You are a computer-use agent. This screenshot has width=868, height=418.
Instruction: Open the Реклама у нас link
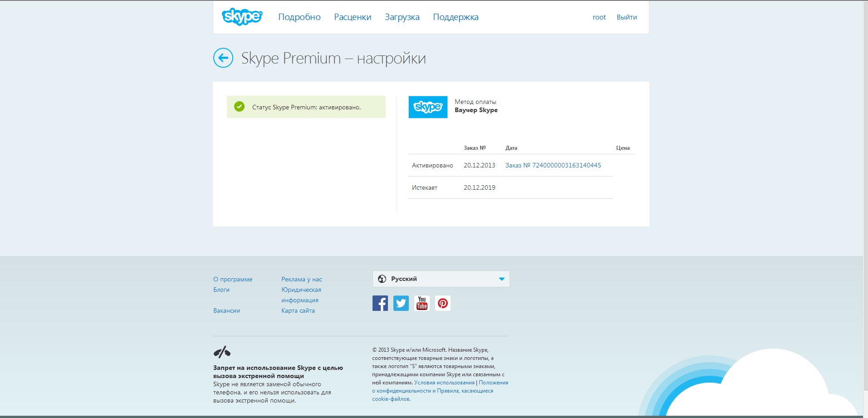coord(302,279)
